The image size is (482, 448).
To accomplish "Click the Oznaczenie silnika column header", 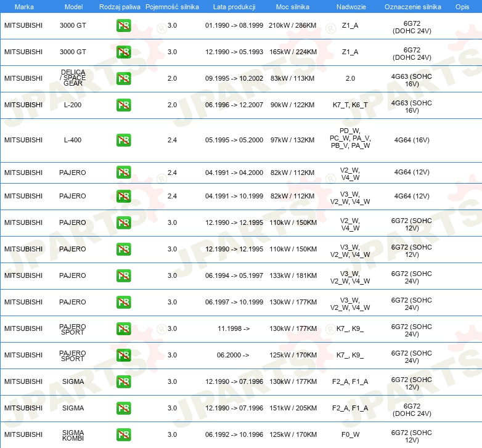I will pos(412,7).
